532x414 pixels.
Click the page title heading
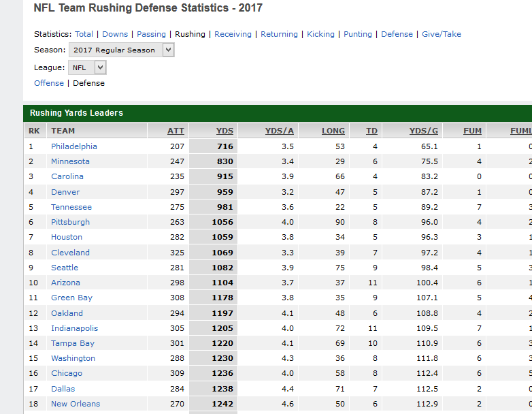coord(148,7)
